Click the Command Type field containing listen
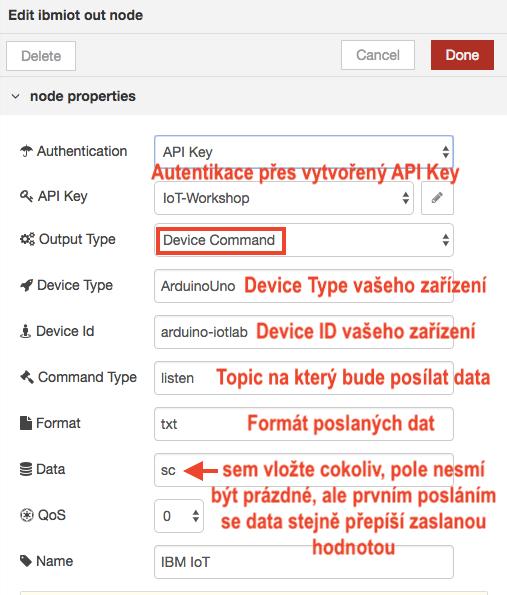Screen dimensions: 507x595 pyautogui.click(x=304, y=378)
